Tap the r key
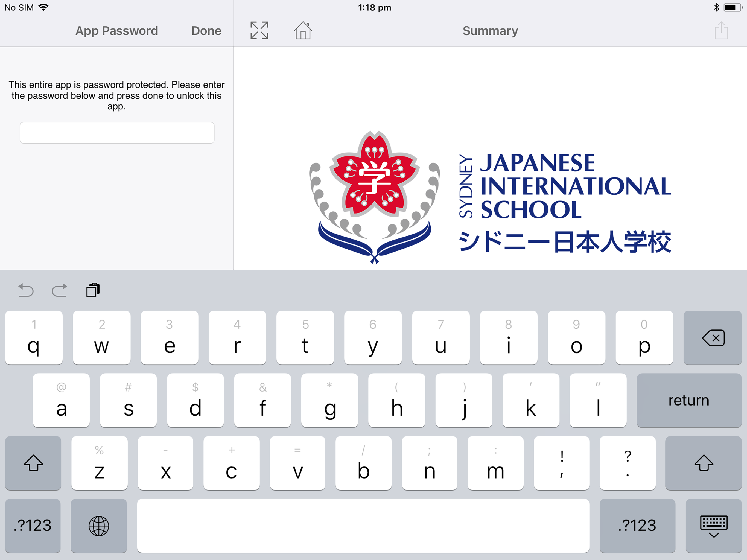Viewport: 747px width, 560px height. (237, 338)
